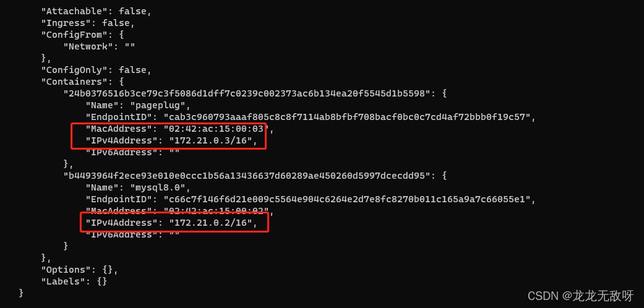The width and height of the screenshot is (644, 308).
Task: Click the IPv4Address 172.21.0.2/16 value
Action: pos(213,223)
